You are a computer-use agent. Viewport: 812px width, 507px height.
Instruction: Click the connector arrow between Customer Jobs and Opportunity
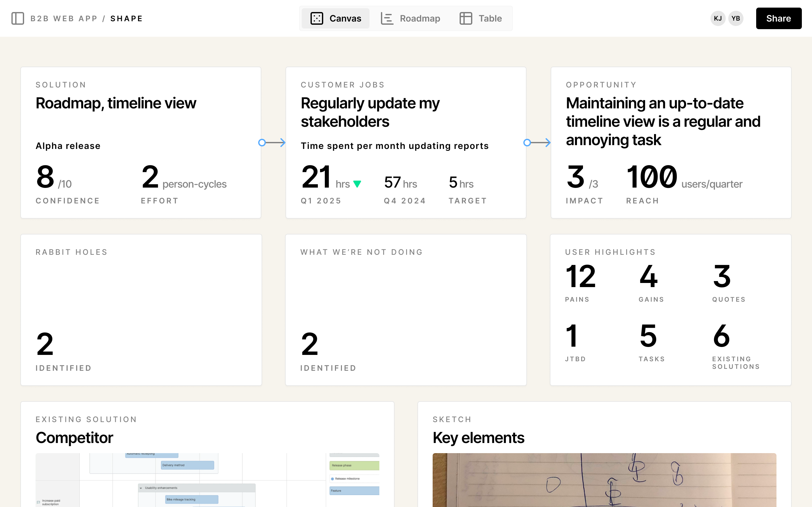click(538, 143)
